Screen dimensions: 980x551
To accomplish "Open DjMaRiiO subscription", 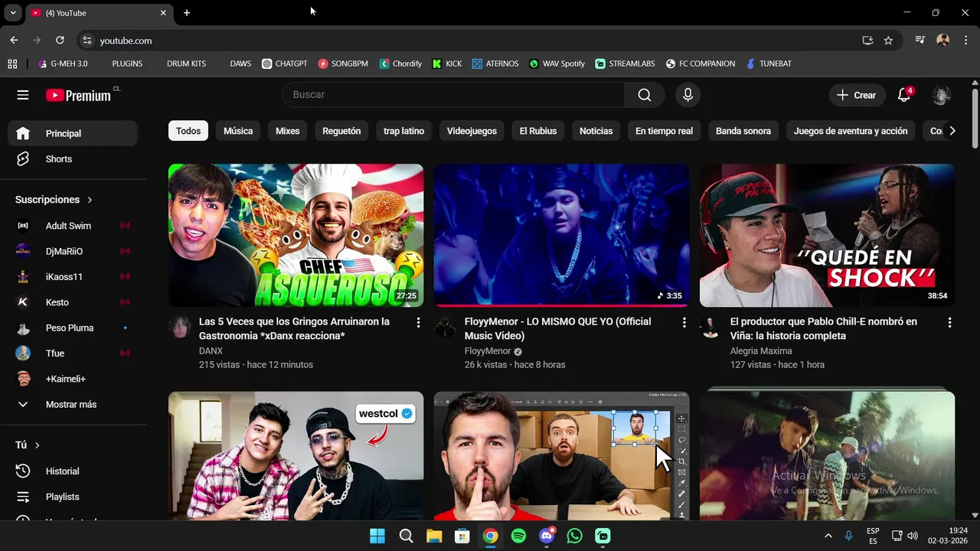I will 73,251.
